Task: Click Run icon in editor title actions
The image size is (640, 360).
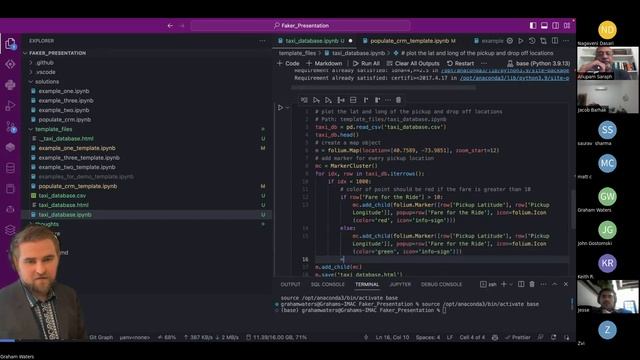Action: [521, 41]
